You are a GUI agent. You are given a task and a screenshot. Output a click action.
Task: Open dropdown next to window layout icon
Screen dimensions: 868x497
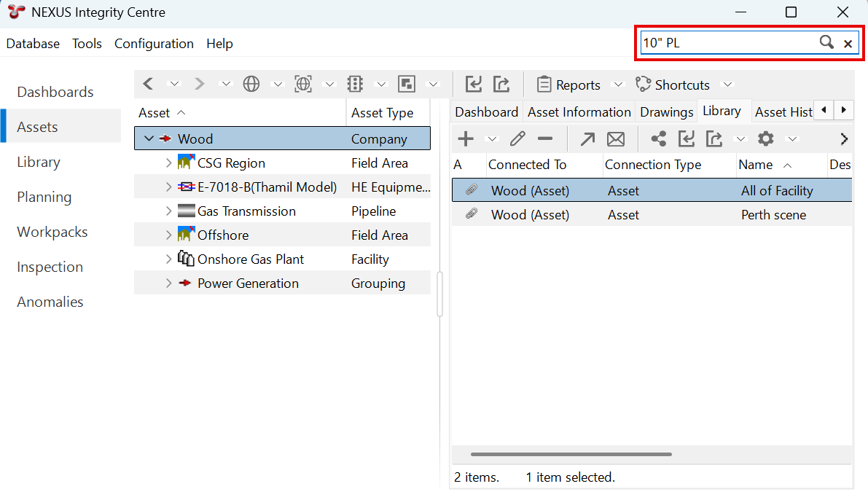pos(434,85)
